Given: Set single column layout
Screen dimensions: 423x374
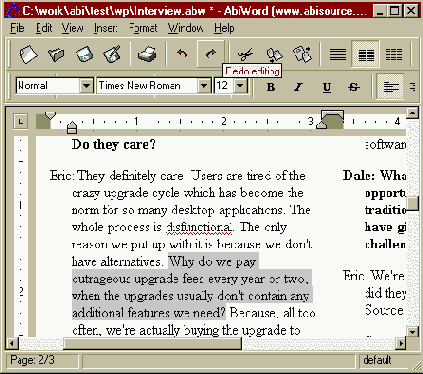Looking at the screenshot, I should 338,54.
